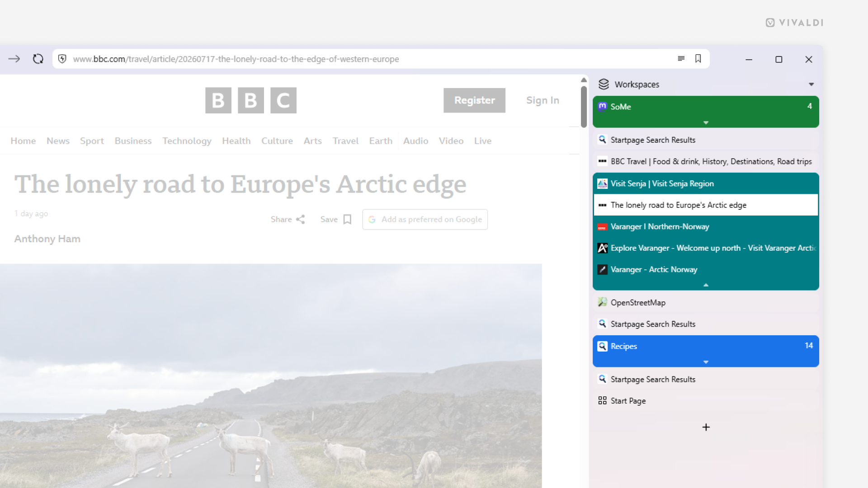The width and height of the screenshot is (868, 488).
Task: Open the Live nav link
Action: pos(482,141)
